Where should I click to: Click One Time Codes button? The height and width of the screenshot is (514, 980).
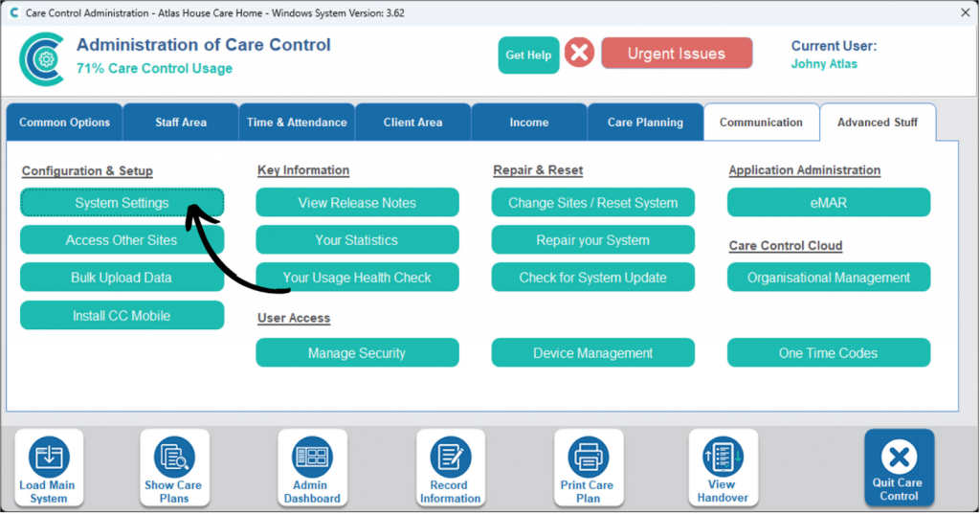click(x=829, y=352)
